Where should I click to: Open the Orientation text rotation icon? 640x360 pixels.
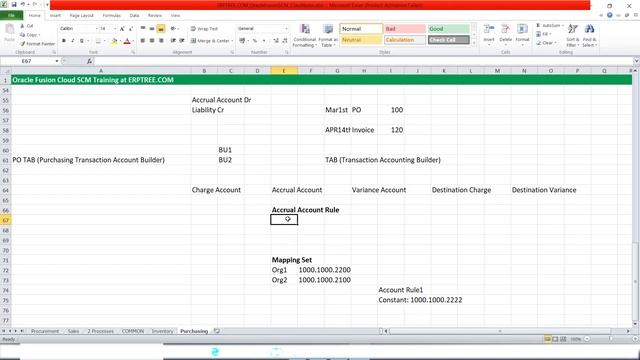(174, 29)
